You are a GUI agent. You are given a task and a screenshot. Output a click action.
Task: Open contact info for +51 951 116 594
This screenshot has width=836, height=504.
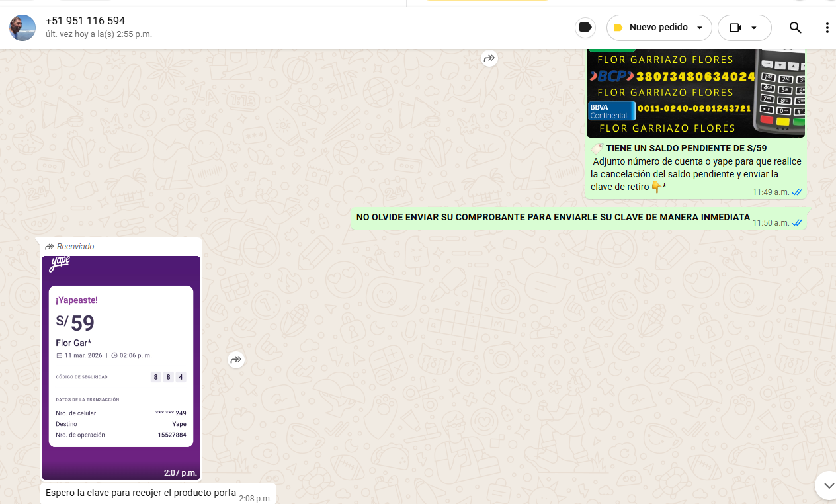tap(85, 21)
